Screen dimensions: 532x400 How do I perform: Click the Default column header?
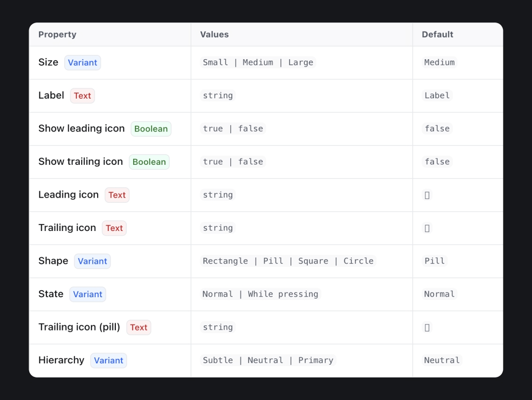[437, 34]
